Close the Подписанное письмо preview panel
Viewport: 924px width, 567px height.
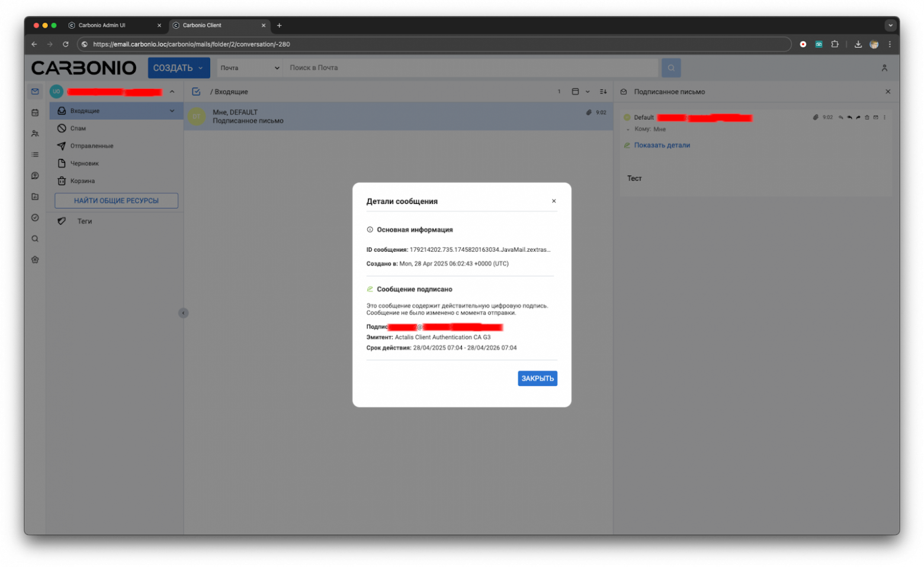pyautogui.click(x=887, y=92)
